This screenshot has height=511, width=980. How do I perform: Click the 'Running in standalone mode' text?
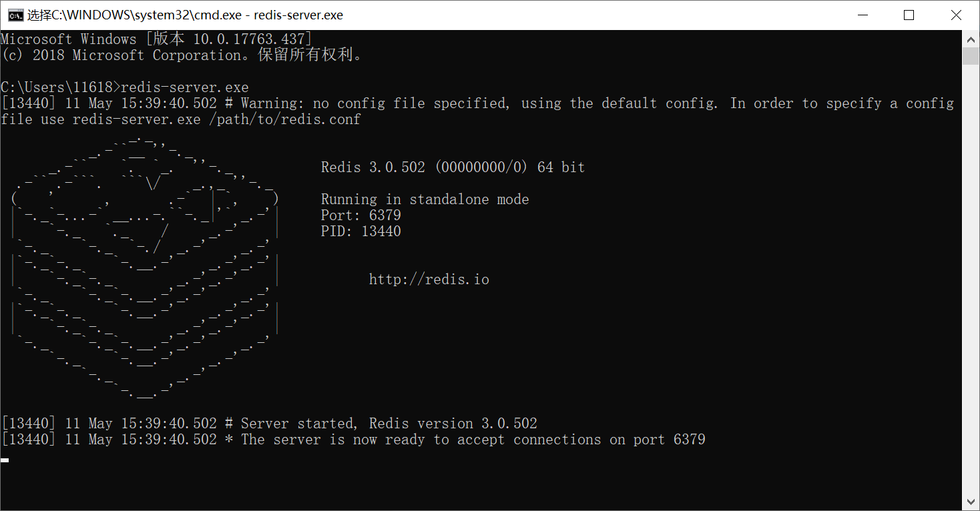pos(425,199)
